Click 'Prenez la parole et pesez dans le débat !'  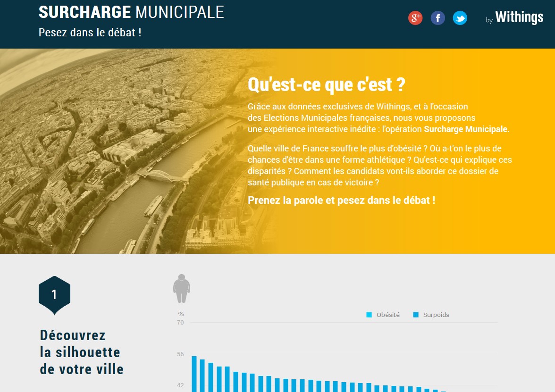point(342,200)
